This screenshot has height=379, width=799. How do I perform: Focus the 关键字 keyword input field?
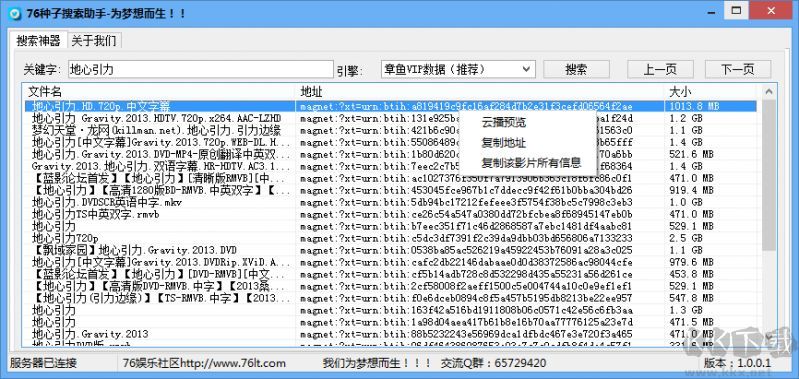pos(200,69)
